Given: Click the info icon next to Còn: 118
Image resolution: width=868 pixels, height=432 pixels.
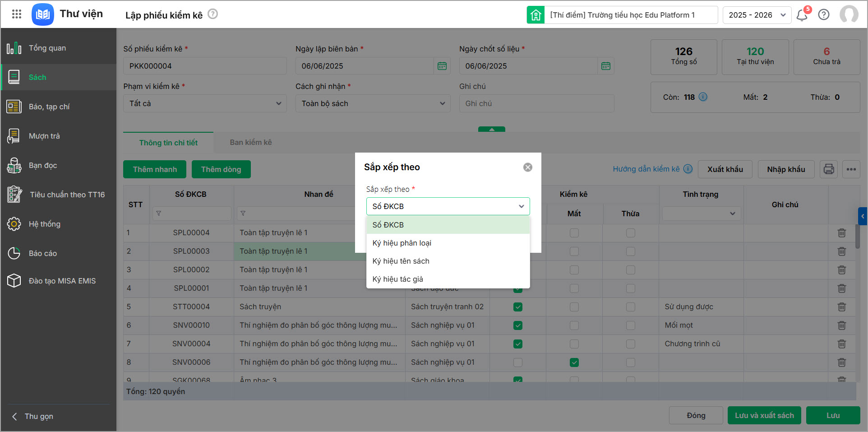Looking at the screenshot, I should point(703,97).
